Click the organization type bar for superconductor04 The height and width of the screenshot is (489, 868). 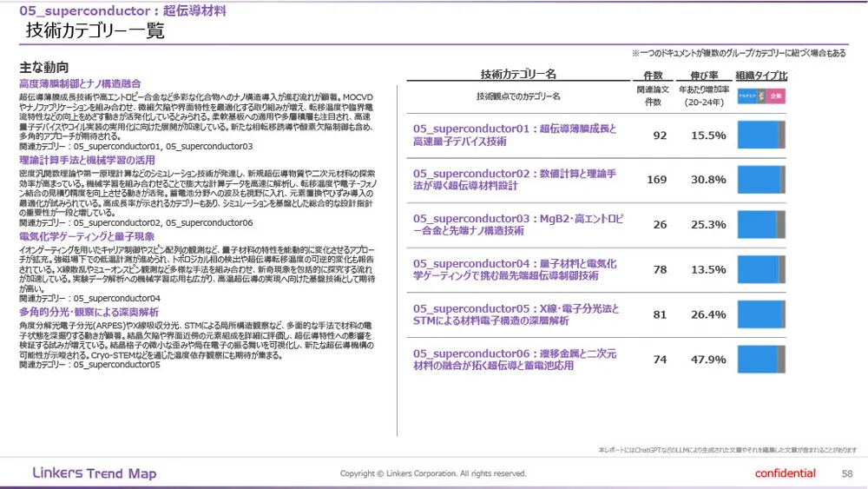(x=761, y=269)
